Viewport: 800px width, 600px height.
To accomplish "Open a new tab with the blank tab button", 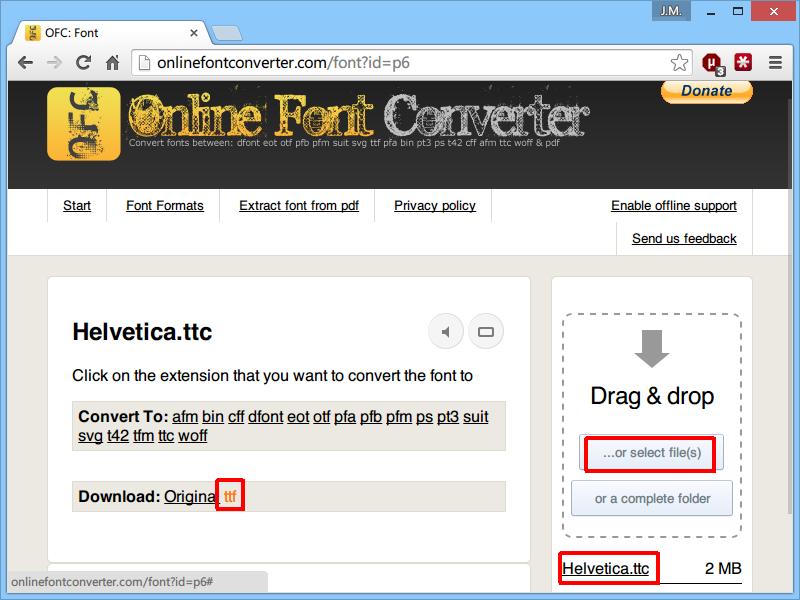I will [227, 33].
